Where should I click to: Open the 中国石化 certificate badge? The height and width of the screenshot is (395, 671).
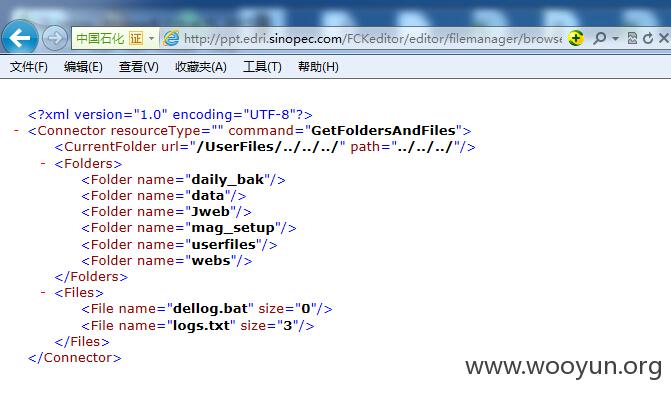pyautogui.click(x=110, y=39)
